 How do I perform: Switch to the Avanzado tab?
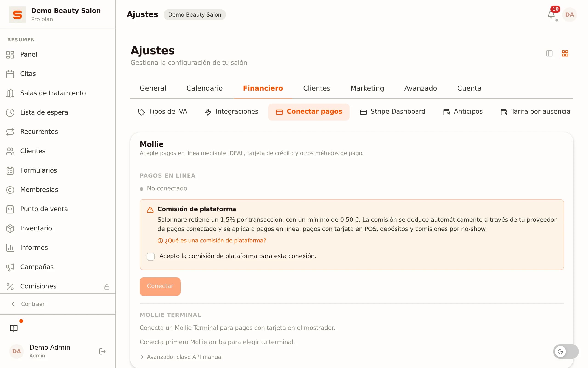[x=420, y=88]
